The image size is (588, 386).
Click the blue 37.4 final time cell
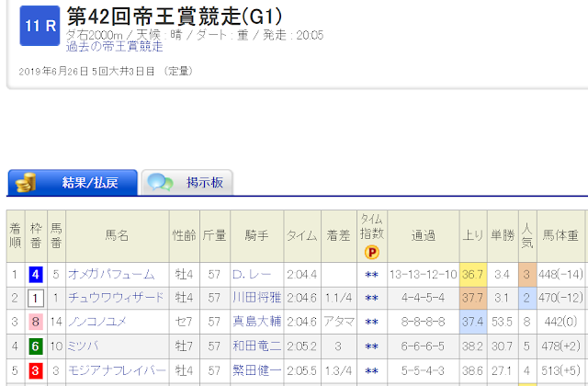(x=473, y=322)
